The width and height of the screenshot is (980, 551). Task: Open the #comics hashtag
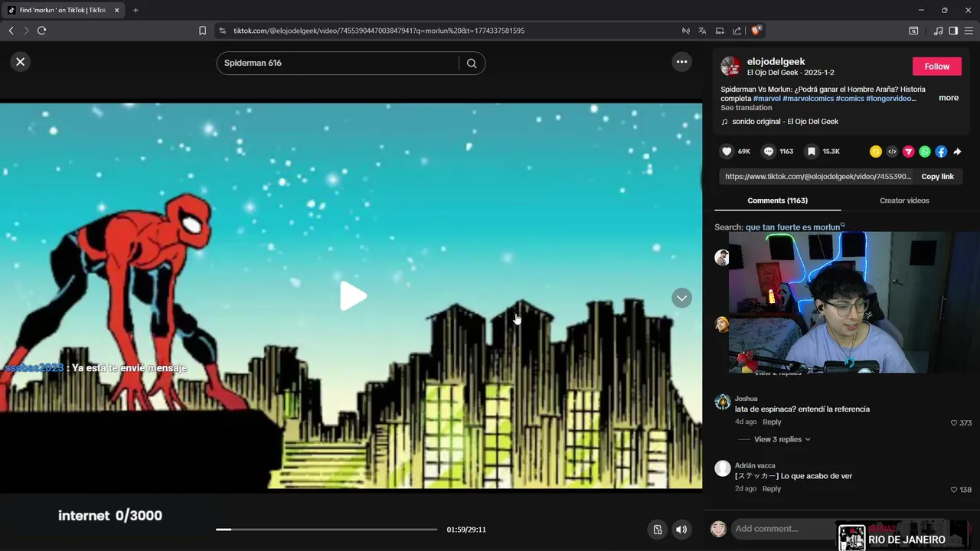850,99
